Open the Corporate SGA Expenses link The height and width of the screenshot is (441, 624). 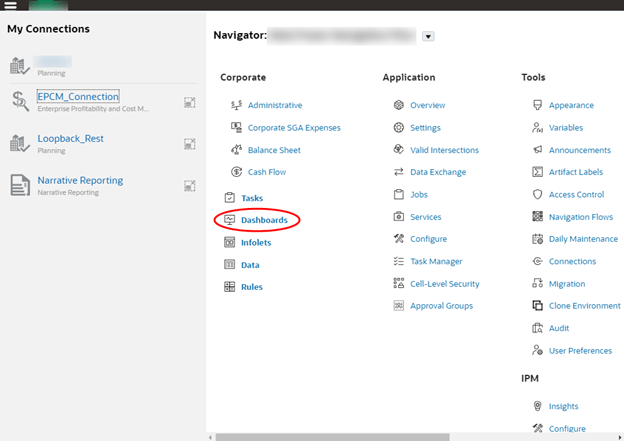click(294, 128)
